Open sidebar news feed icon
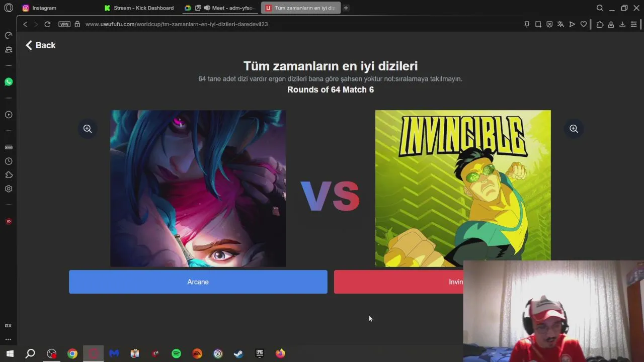Image resolution: width=644 pixels, height=362 pixels. coord(9,147)
